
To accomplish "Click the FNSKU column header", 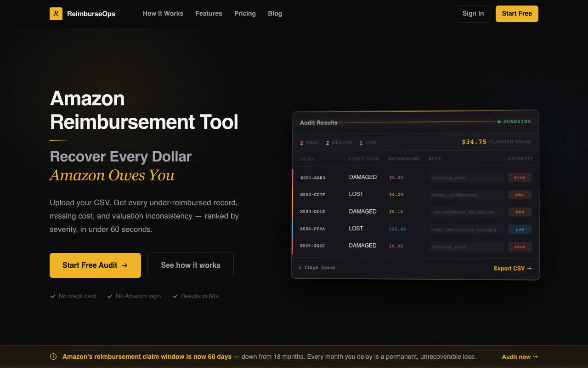I will (307, 159).
